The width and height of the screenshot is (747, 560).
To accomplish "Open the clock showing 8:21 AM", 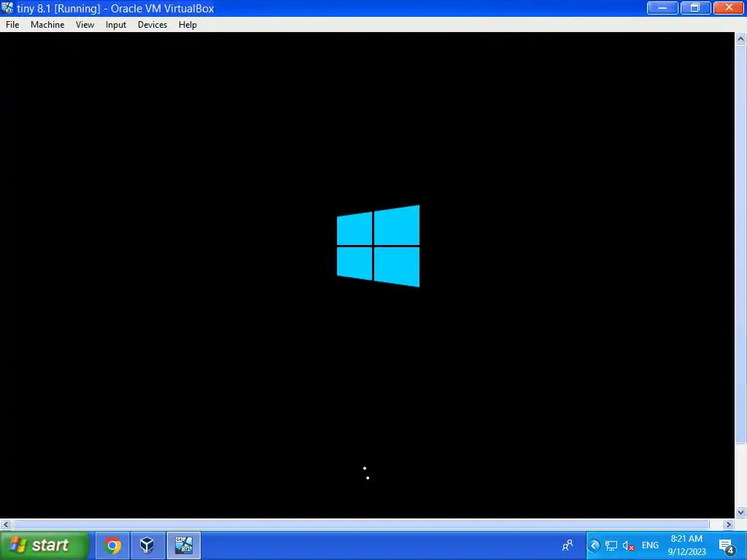I will pos(686,545).
